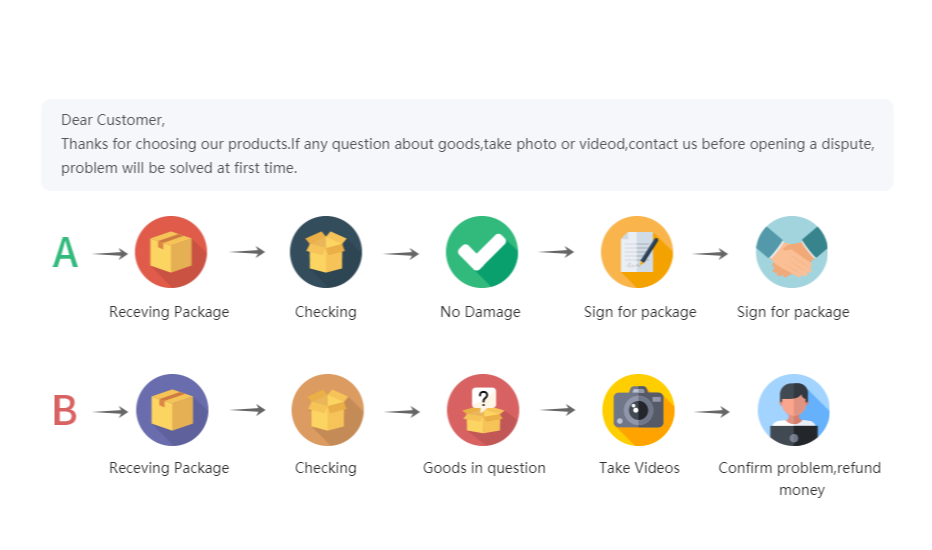This screenshot has height=550, width=932.
Task: Click the question mark box icon
Action: [483, 410]
